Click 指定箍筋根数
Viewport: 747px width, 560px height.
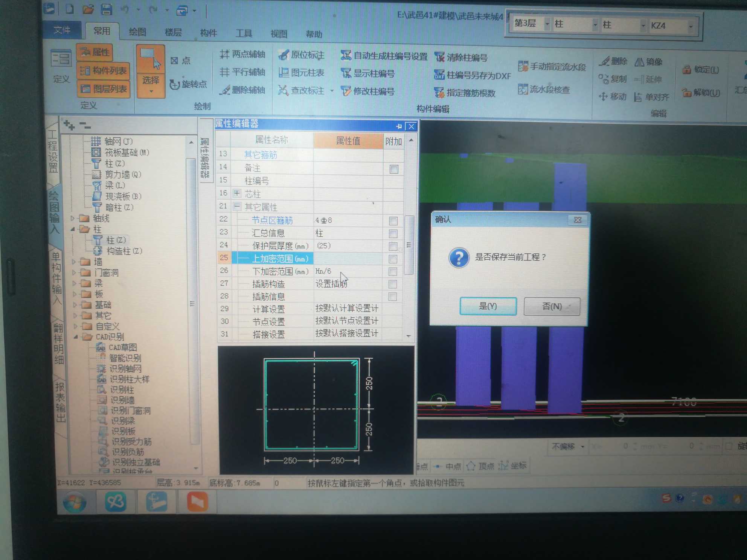[465, 93]
